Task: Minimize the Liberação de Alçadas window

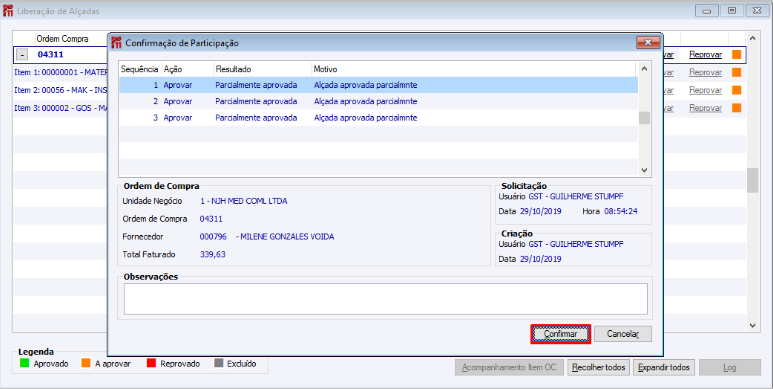Action: (706, 11)
